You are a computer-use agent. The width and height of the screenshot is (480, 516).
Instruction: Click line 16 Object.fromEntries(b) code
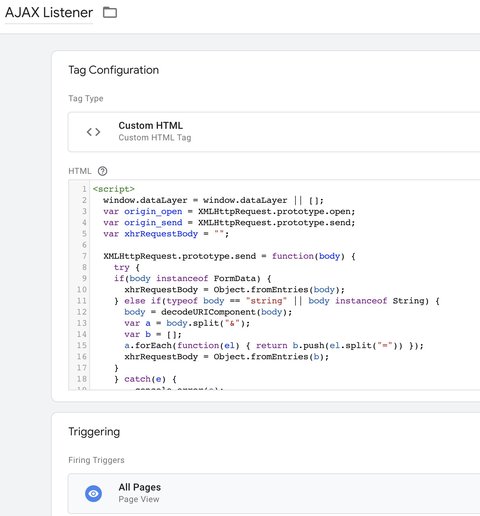point(227,357)
